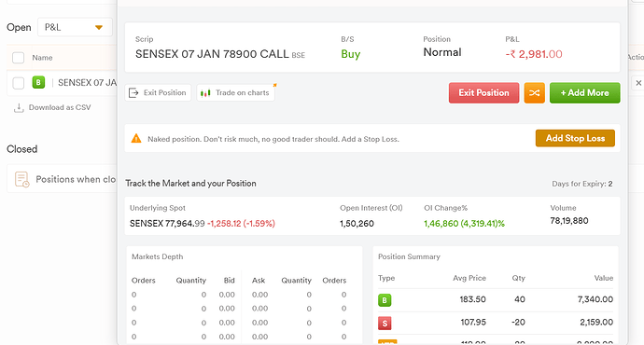Image resolution: width=644 pixels, height=345 pixels.
Task: Click the buy average price 183.50
Action: (x=472, y=299)
